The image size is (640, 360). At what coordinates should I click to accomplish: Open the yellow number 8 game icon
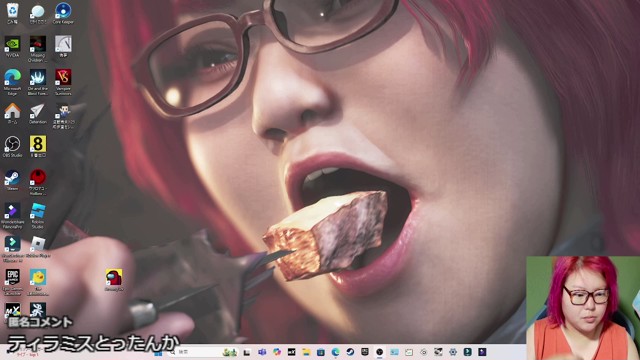point(38,146)
